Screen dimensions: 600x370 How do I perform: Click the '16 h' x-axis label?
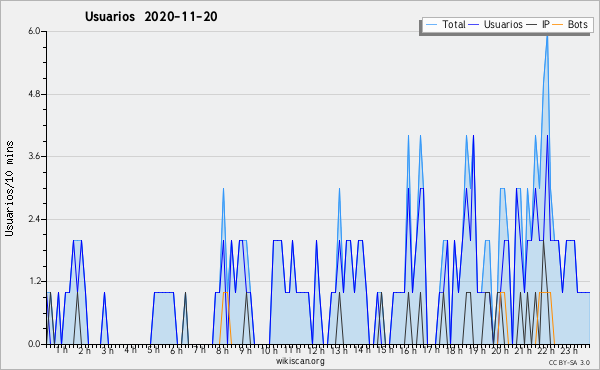[408, 350]
